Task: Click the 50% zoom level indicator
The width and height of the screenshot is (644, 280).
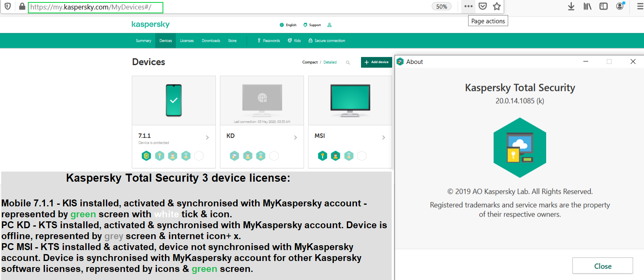Action: coord(442,6)
